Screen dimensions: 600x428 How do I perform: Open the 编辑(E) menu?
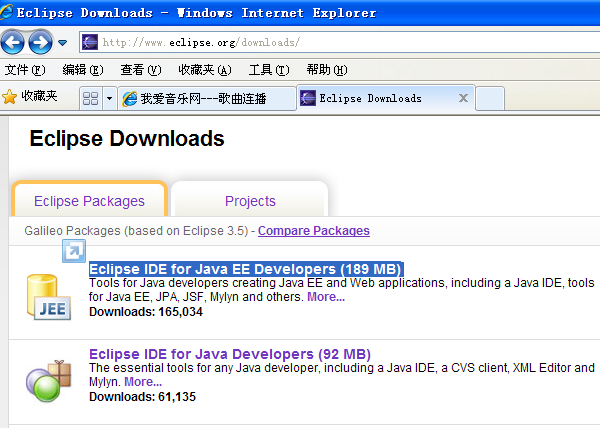tap(83, 70)
